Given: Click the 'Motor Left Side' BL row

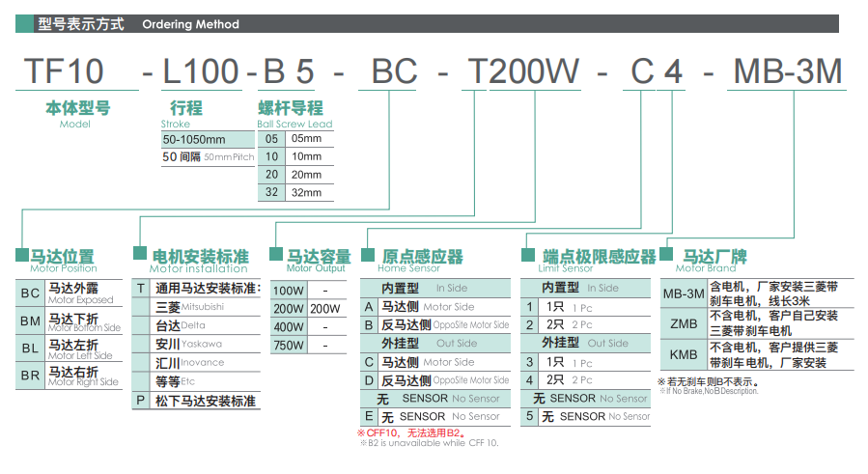Looking at the screenshot, I should click(x=70, y=349).
